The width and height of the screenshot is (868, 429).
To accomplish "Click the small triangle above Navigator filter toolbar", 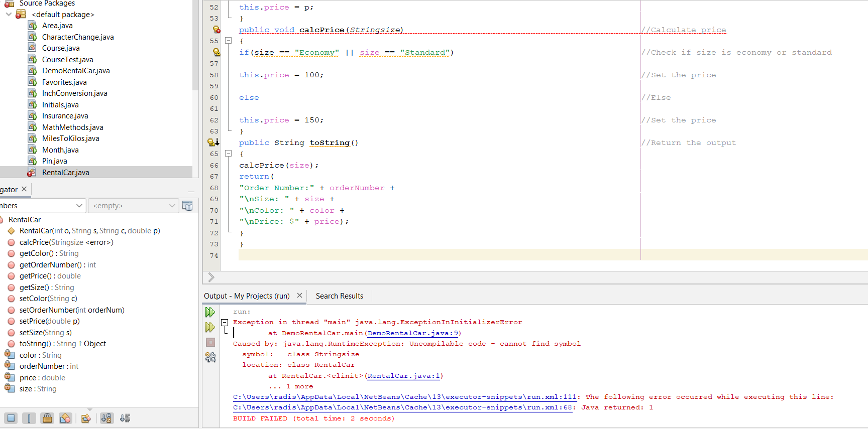I will pos(90,409).
